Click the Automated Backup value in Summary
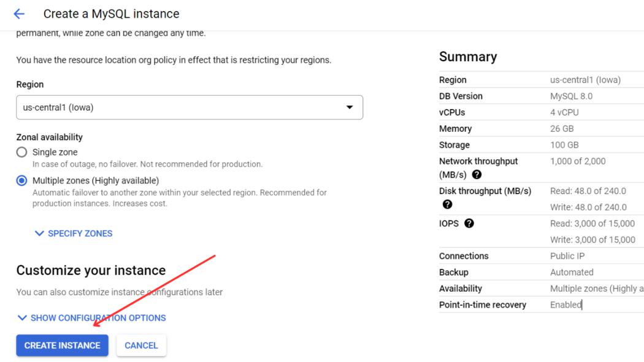This screenshot has width=644, height=362. point(572,272)
